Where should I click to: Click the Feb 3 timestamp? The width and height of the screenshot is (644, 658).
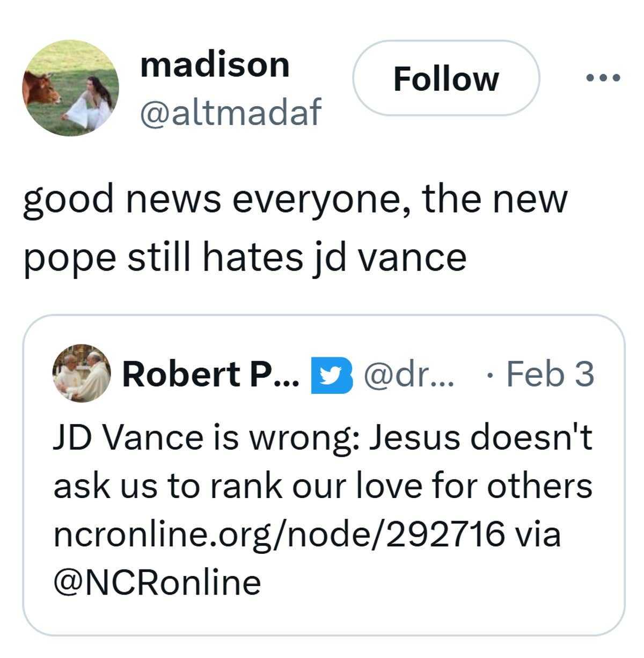click(x=550, y=374)
